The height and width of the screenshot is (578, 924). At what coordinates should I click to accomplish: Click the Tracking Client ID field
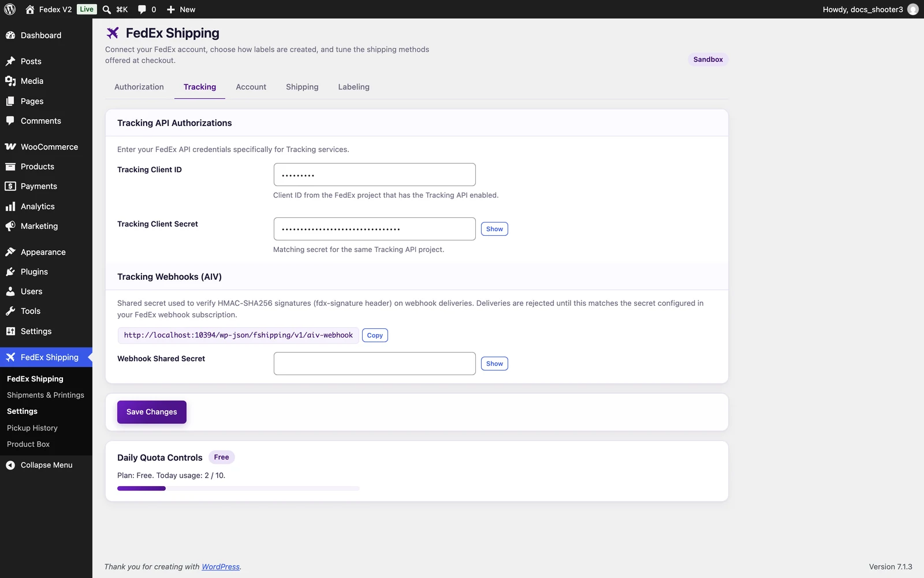coord(375,175)
